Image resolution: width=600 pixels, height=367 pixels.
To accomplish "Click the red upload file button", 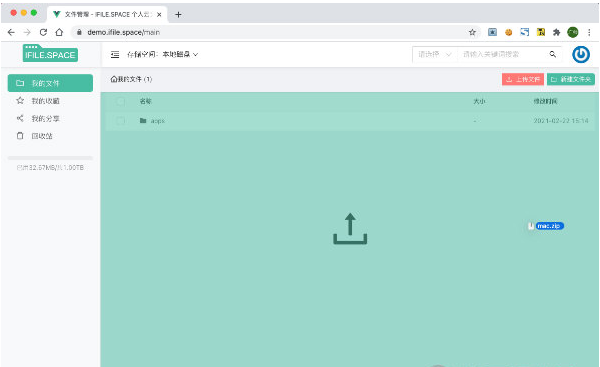I will coord(523,79).
